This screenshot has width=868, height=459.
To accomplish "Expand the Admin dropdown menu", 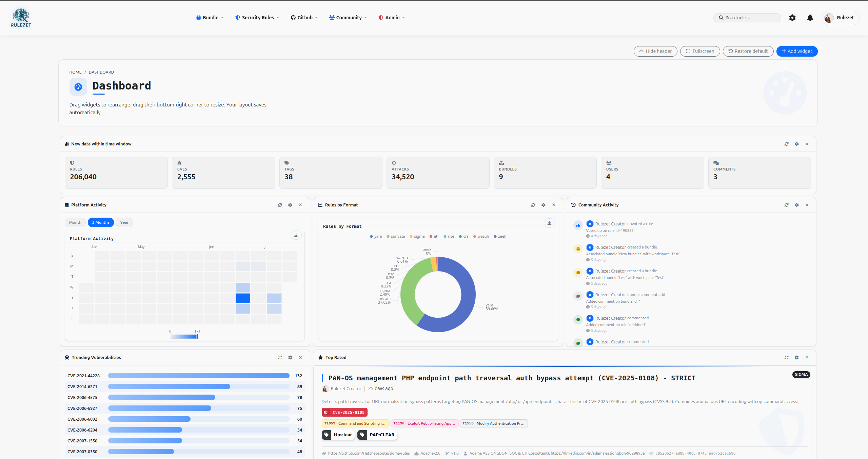I will (x=392, y=18).
